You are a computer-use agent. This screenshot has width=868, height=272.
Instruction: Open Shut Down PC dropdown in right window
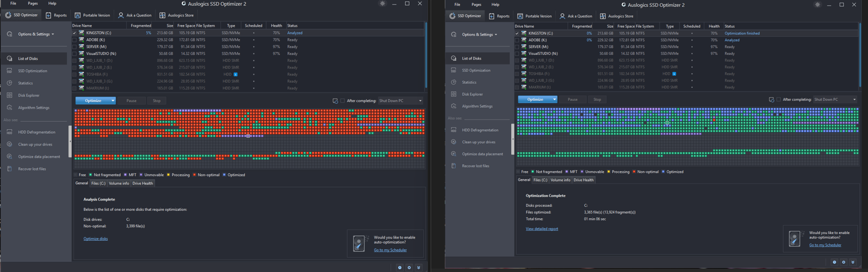pyautogui.click(x=835, y=100)
